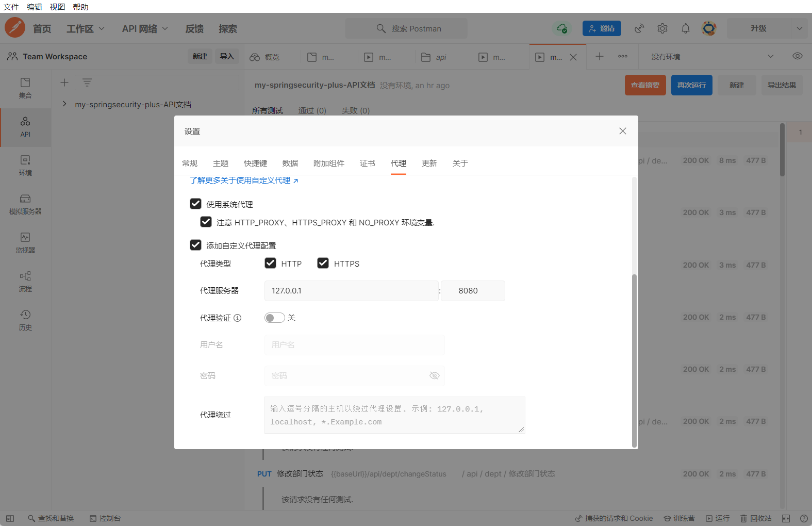Uncheck the use system proxy checkbox
The image size is (812, 526).
pos(196,204)
